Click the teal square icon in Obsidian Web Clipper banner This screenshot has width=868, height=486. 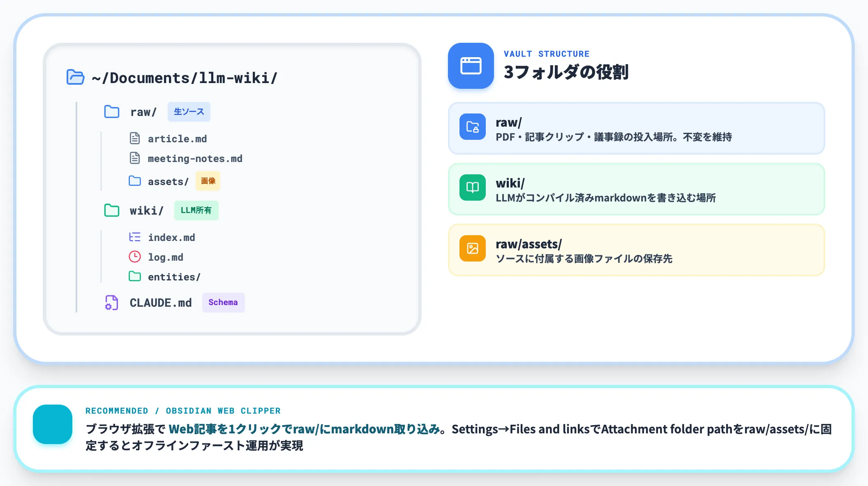click(x=53, y=424)
